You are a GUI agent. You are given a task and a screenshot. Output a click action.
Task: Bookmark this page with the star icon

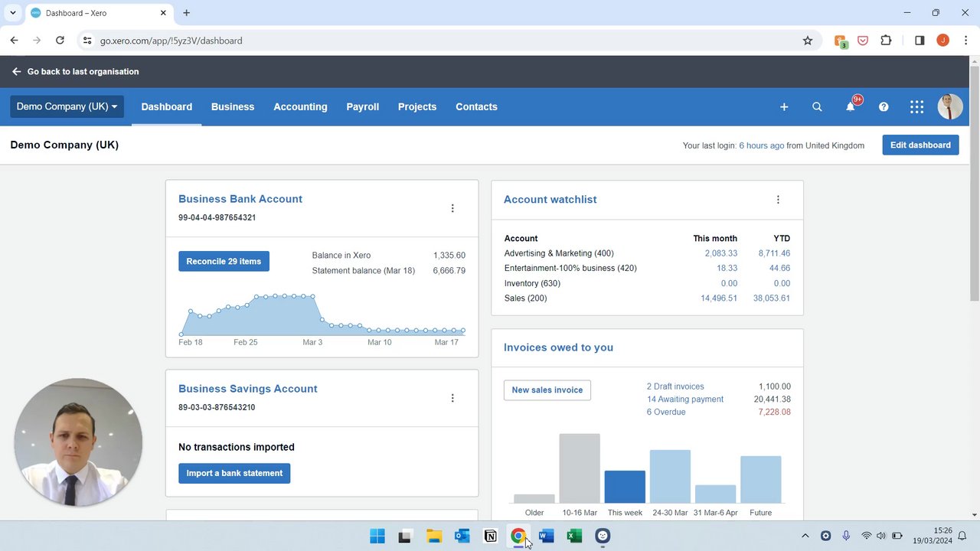pyautogui.click(x=807, y=41)
